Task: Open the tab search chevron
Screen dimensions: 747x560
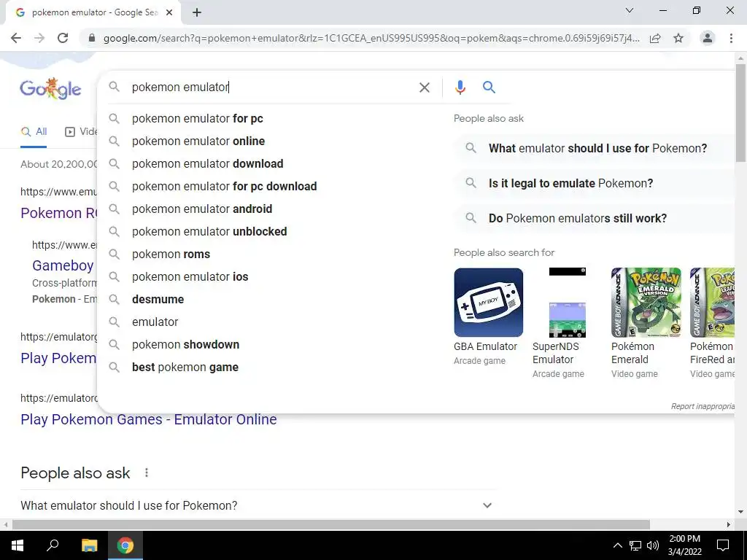Action: [x=630, y=10]
